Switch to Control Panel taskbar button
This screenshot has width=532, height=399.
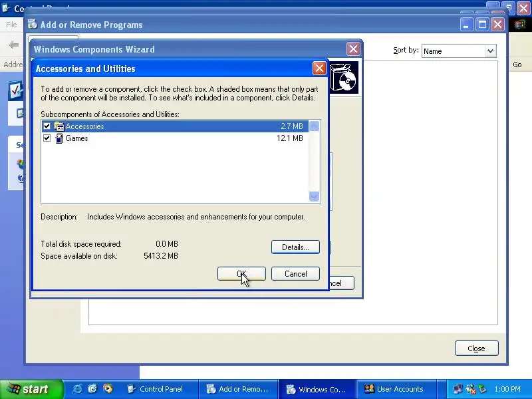(x=160, y=389)
